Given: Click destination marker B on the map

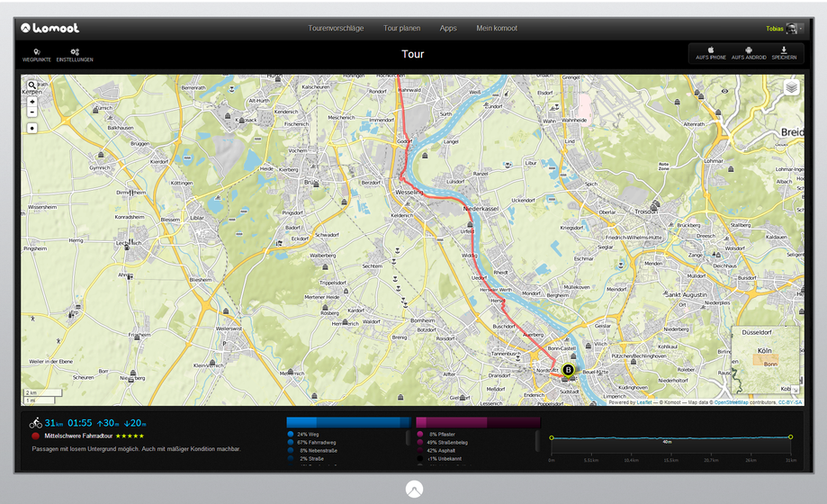Looking at the screenshot, I should point(568,369).
